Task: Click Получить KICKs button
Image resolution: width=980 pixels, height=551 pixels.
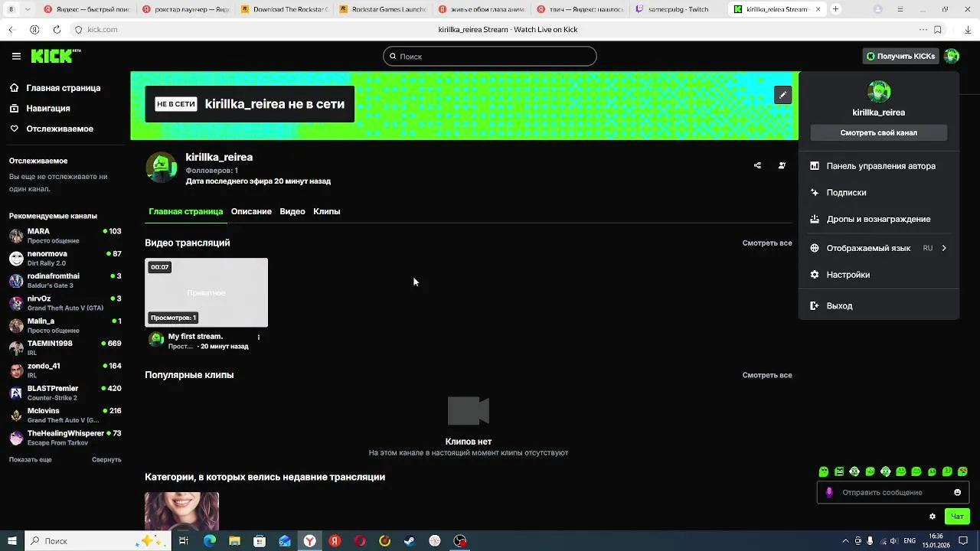Action: 900,56
